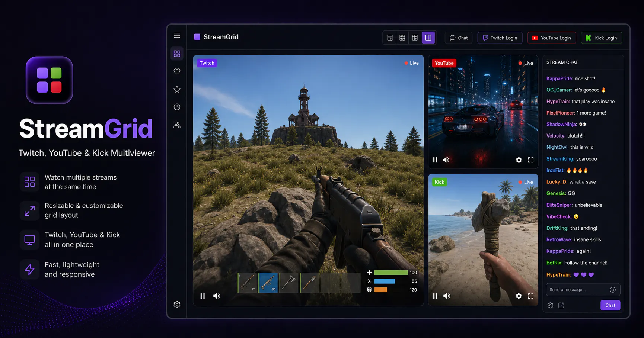Click the OG_Gamer username in chat
The width and height of the screenshot is (644, 338).
pyautogui.click(x=559, y=90)
